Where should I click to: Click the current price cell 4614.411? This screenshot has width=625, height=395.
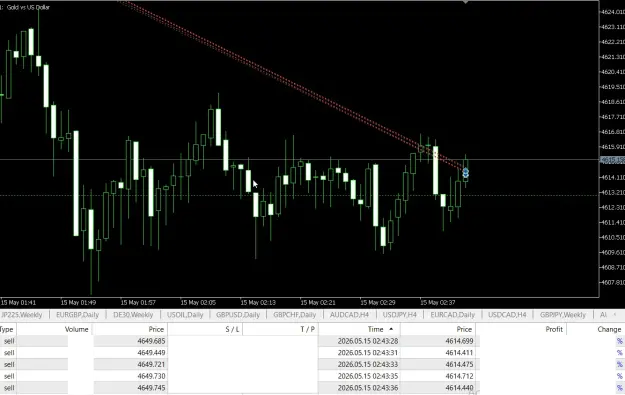459,353
